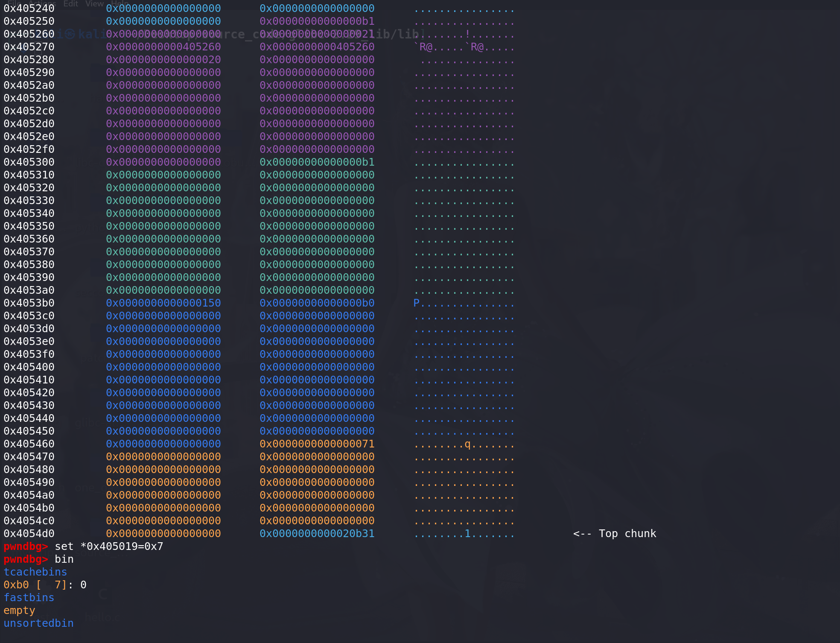The width and height of the screenshot is (840, 643).
Task: Open the faint Edit menu at top
Action: (71, 3)
